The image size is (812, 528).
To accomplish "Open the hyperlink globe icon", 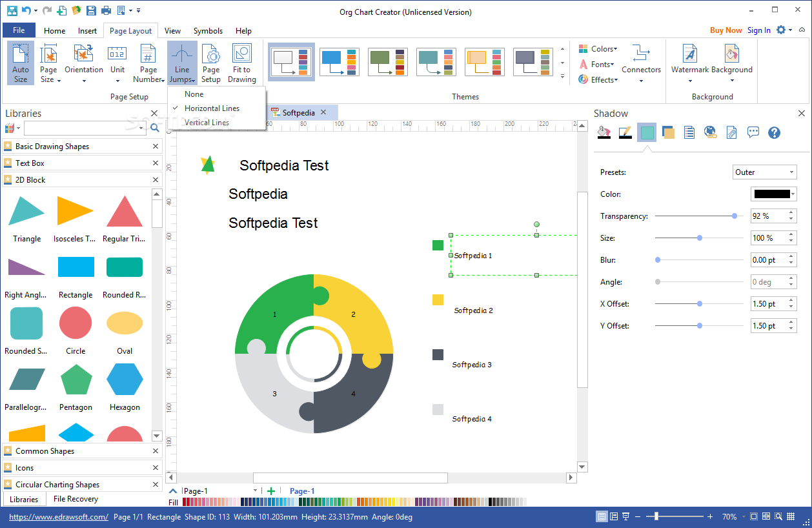I will pos(711,132).
